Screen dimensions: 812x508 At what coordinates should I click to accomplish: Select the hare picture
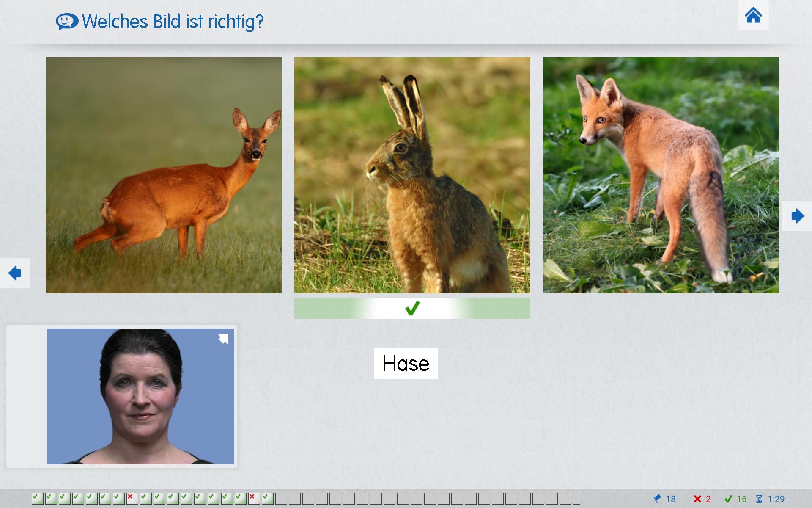pyautogui.click(x=412, y=175)
